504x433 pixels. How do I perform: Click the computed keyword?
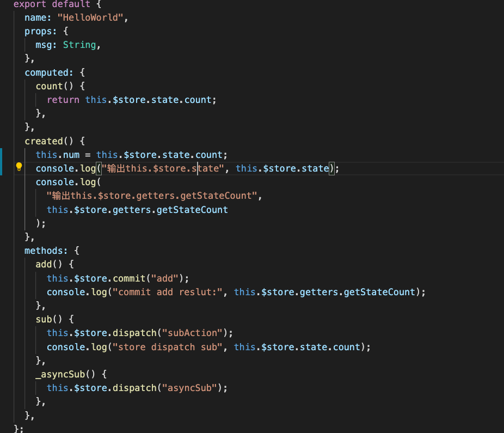(x=47, y=72)
